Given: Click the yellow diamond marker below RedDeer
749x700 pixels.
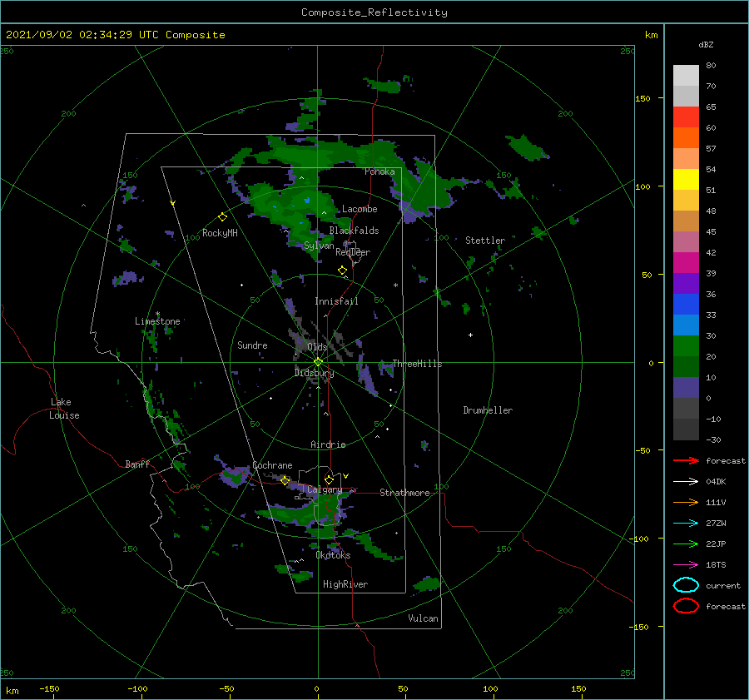Looking at the screenshot, I should (342, 271).
